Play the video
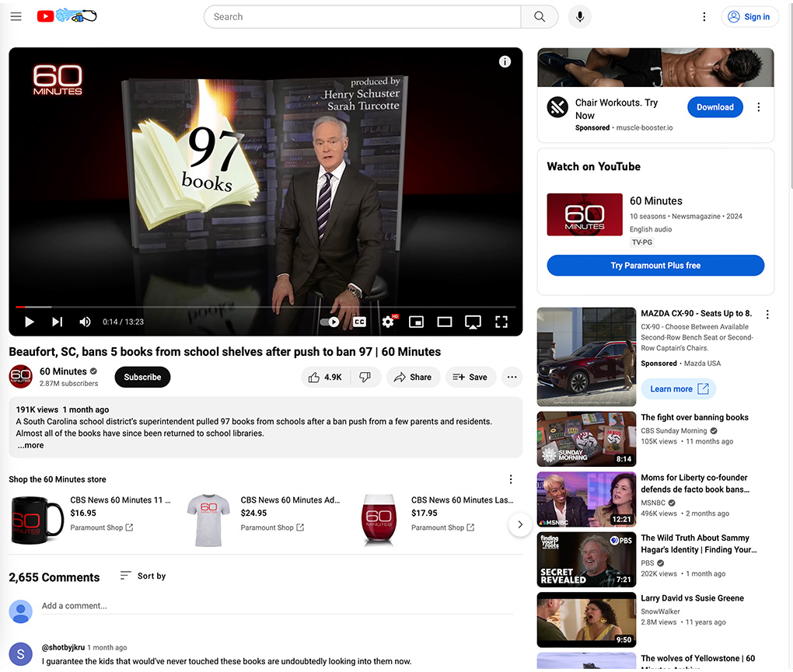This screenshot has width=793, height=672. (29, 322)
